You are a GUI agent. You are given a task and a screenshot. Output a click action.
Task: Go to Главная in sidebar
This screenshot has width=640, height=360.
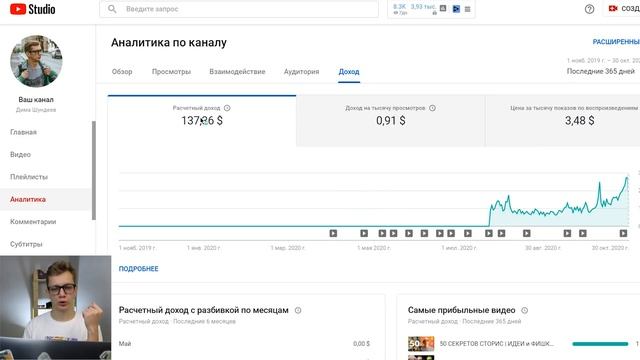23,132
